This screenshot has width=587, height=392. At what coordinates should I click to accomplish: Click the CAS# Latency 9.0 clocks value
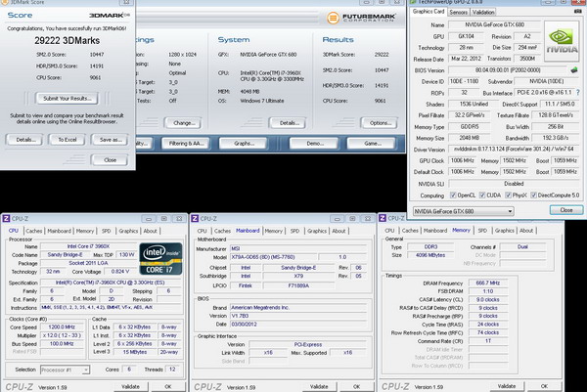tap(488, 299)
